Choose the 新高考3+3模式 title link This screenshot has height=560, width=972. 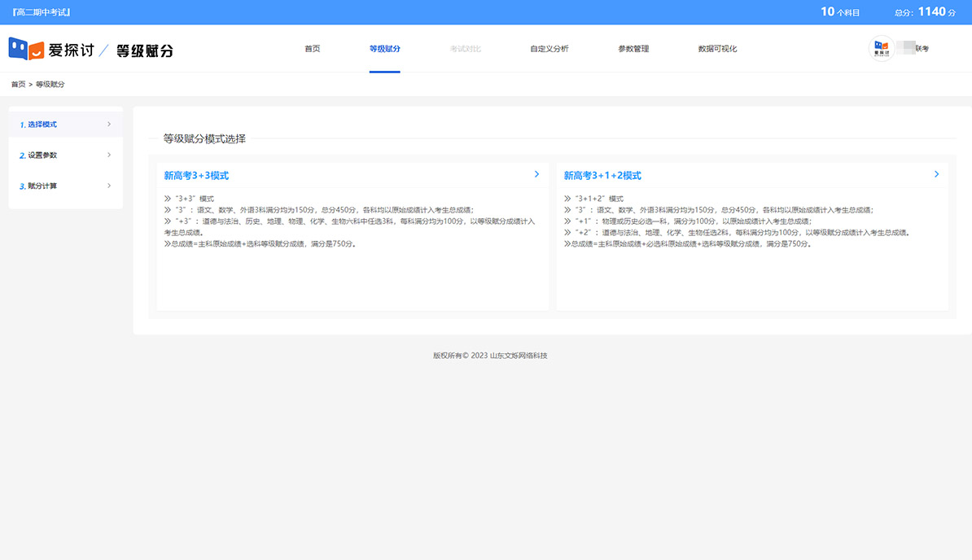point(196,175)
